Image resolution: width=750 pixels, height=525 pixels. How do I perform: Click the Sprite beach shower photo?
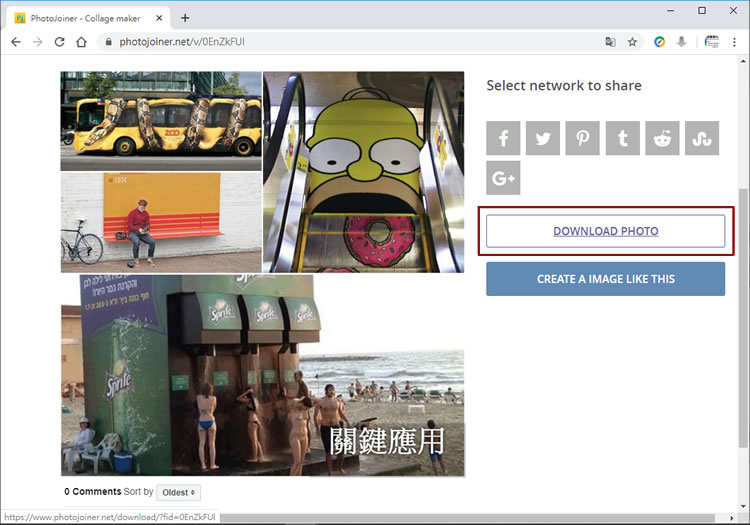tap(263, 375)
